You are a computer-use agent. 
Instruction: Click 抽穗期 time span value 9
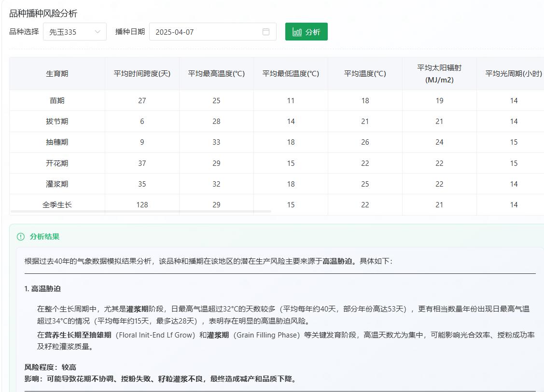(142, 142)
